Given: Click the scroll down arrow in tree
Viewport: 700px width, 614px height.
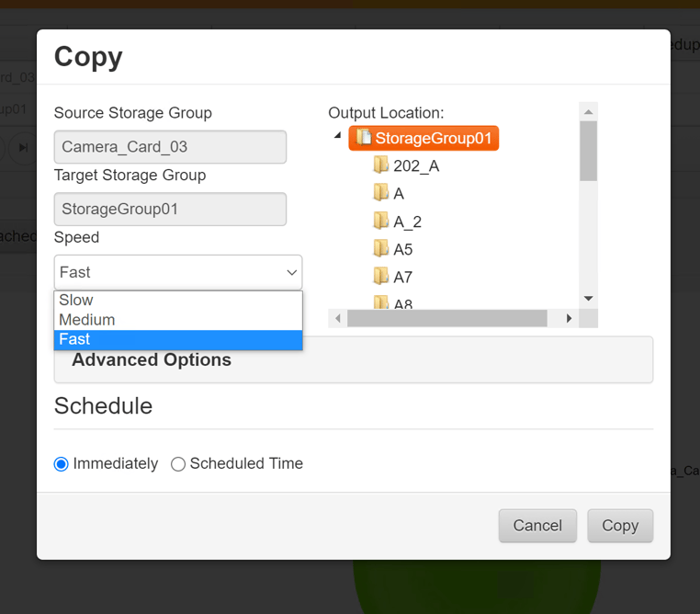Looking at the screenshot, I should point(589,299).
